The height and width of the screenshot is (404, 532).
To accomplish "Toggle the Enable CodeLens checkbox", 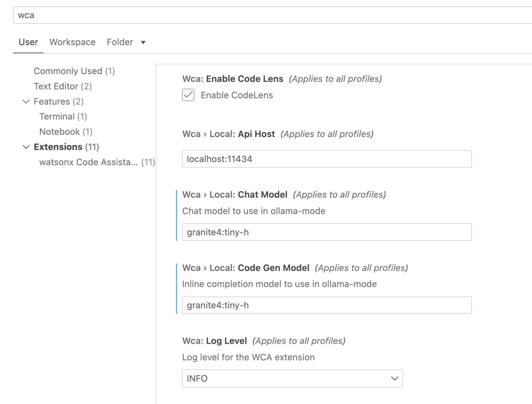I will (x=188, y=95).
